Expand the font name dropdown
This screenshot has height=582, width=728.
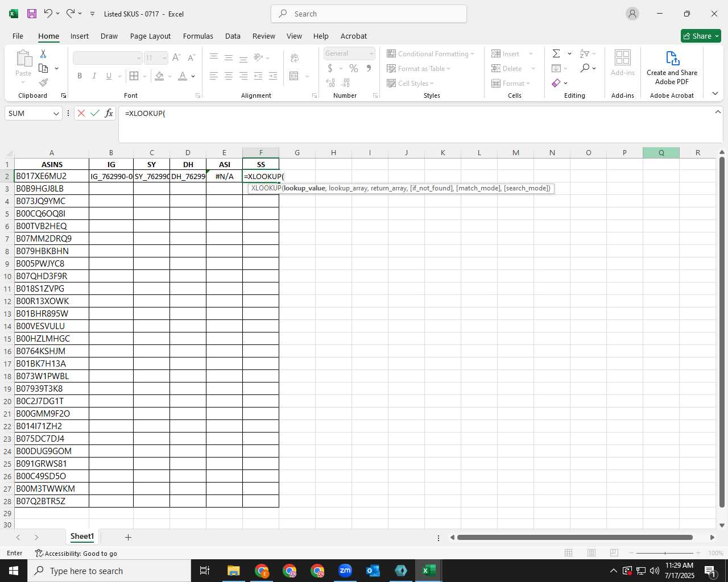138,57
